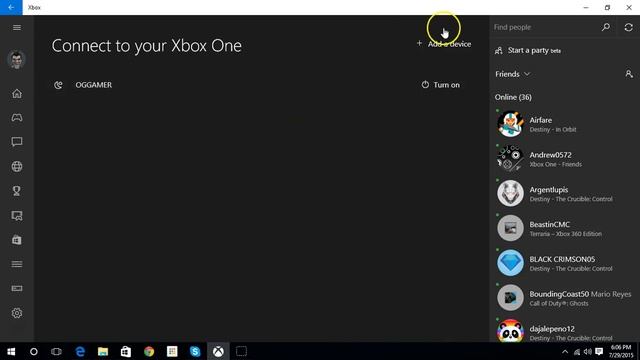
Task: Open File Explorer from taskbar
Action: (x=103, y=351)
